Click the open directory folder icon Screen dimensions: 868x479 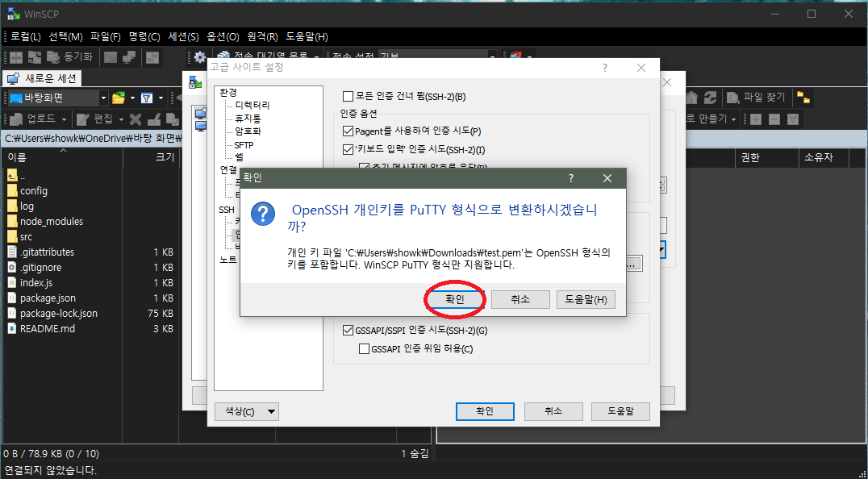(119, 98)
